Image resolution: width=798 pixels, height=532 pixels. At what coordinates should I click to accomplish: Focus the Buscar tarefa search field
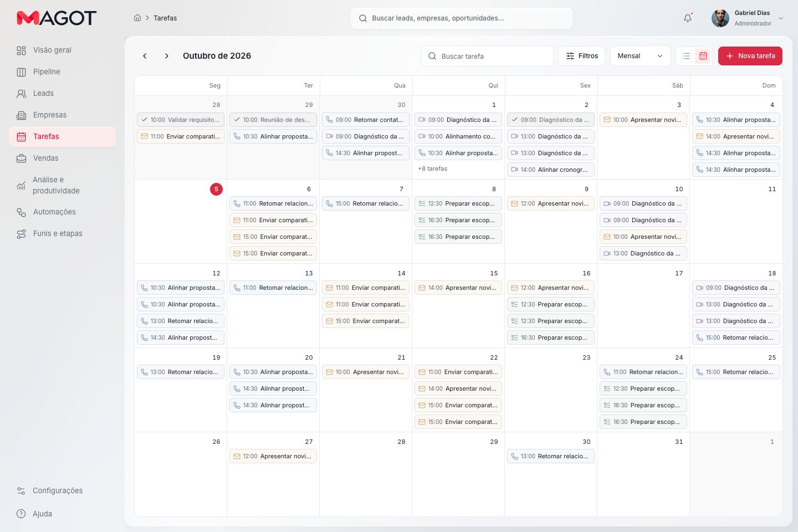[487, 56]
